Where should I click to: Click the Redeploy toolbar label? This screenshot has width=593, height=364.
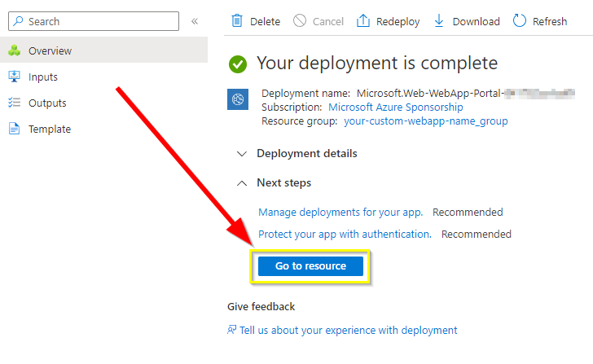coord(398,21)
